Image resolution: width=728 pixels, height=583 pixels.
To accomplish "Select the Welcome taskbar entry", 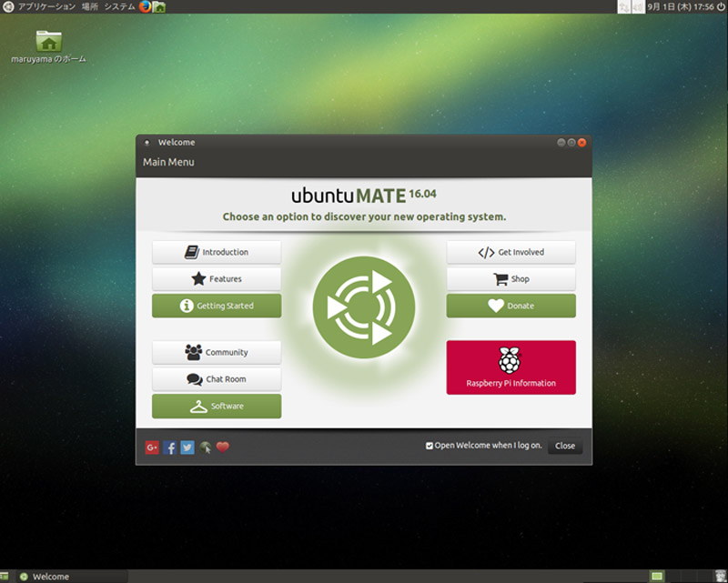I will click(73, 577).
